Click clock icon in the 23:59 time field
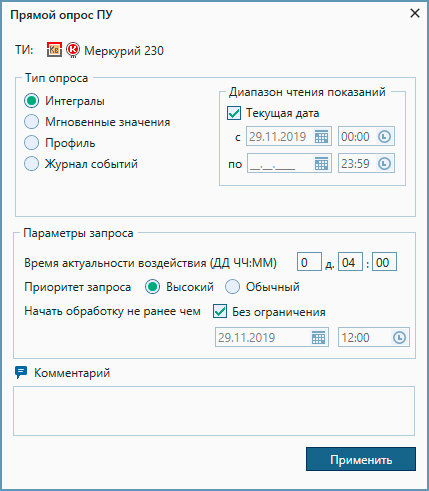Screen dimensions: 429x491 coord(384,163)
